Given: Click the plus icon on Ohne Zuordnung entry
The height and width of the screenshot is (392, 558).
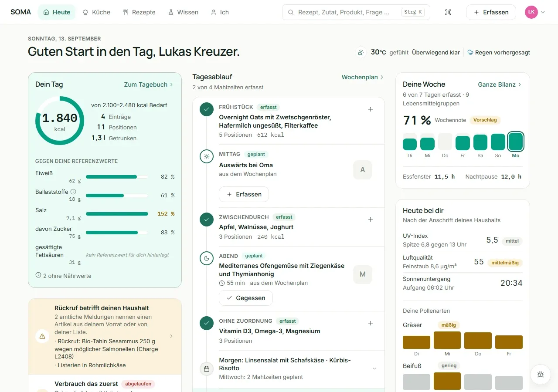Looking at the screenshot, I should [x=371, y=323].
